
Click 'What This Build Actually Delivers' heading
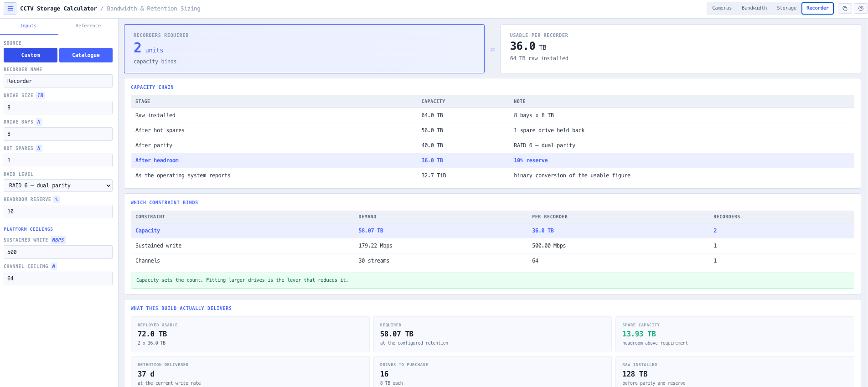(x=181, y=309)
